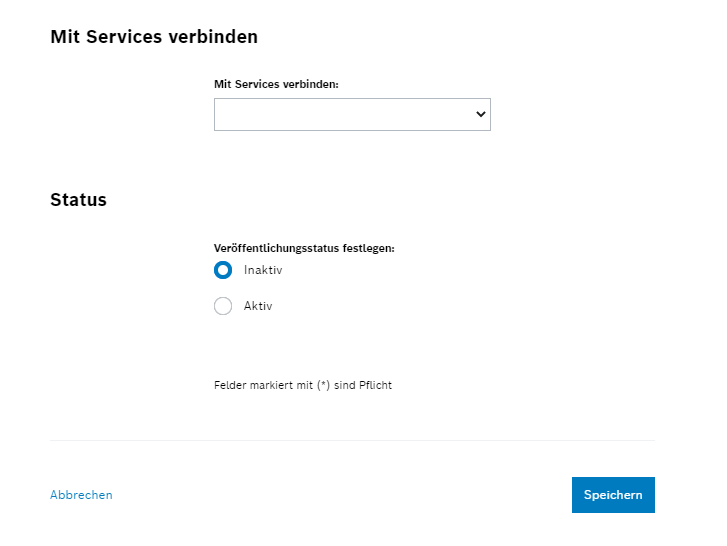This screenshot has height=546, width=727.
Task: Click the Inaktiv option label text
Action: (x=263, y=270)
